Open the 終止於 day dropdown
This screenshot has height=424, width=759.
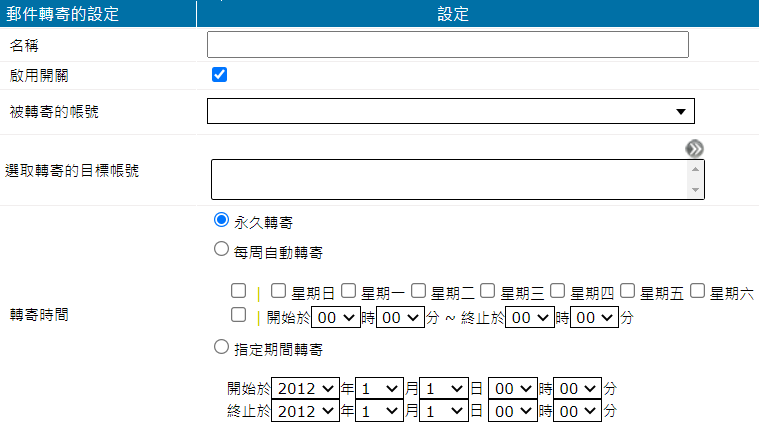click(444, 410)
